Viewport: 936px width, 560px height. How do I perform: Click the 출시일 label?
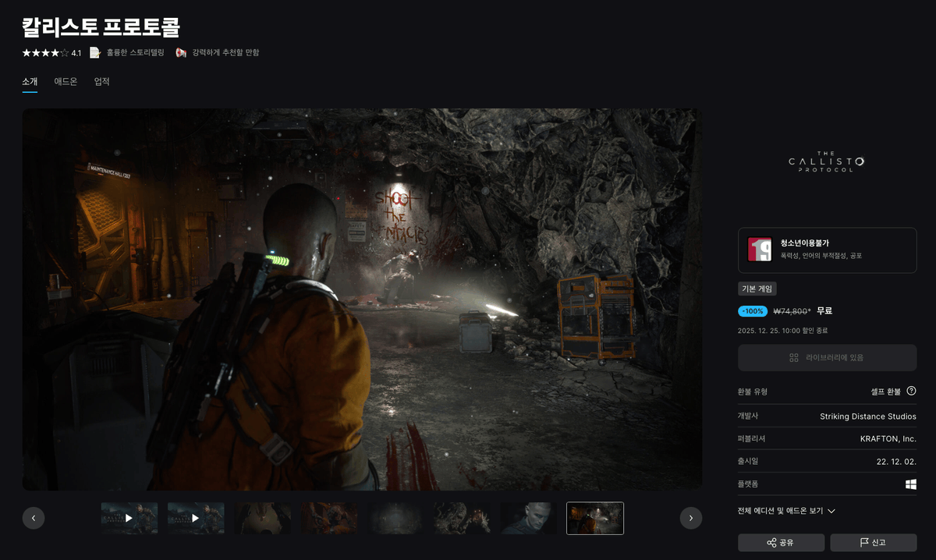749,462
